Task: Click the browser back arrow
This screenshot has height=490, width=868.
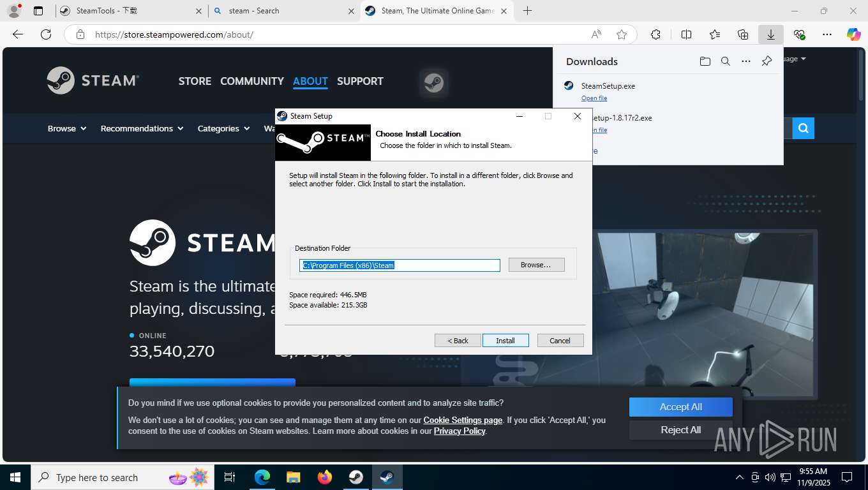Action: [18, 34]
